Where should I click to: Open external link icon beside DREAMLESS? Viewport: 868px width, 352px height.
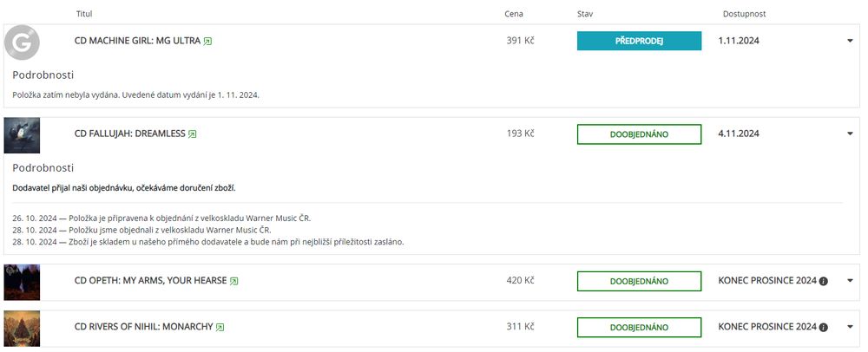click(x=193, y=134)
